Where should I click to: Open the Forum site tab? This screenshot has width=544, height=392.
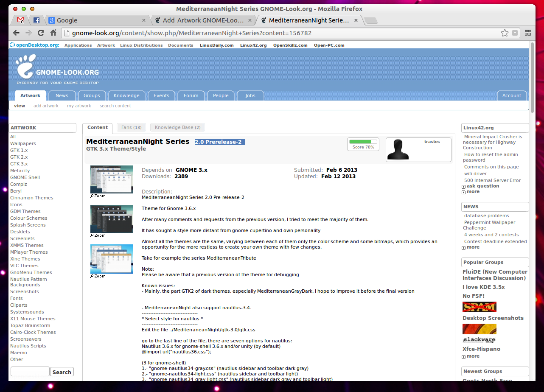pyautogui.click(x=191, y=95)
